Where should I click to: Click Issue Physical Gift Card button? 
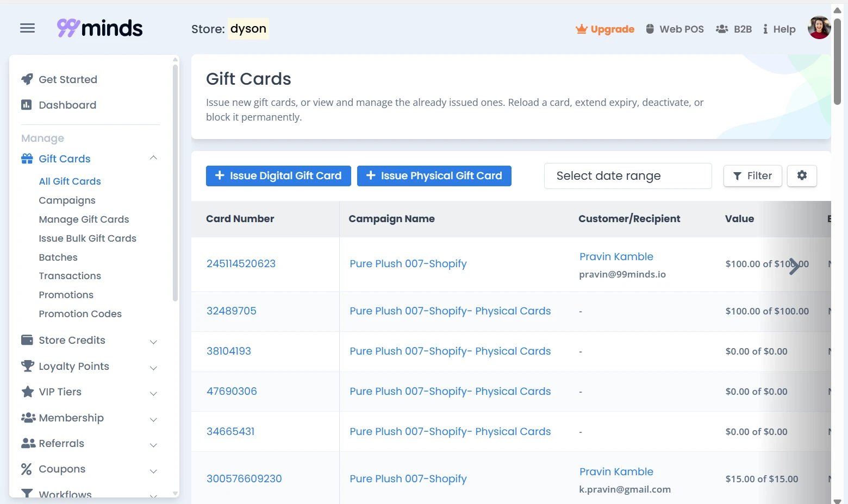(x=434, y=175)
